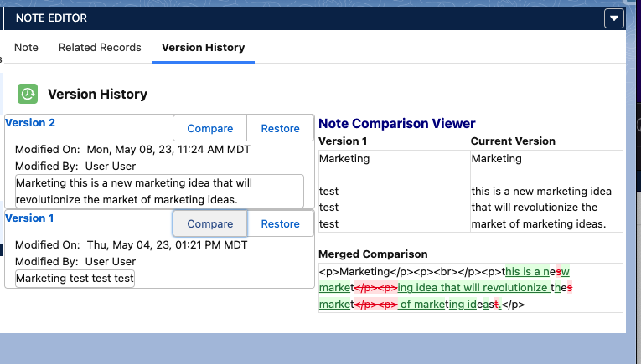Click Version 2 Modified On date line
641x364 pixels.
[132, 150]
